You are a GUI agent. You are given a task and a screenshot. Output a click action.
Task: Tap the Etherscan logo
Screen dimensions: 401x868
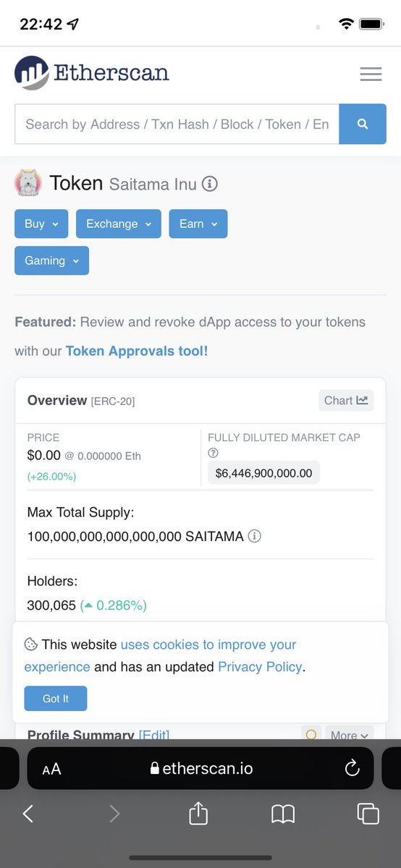click(x=92, y=73)
